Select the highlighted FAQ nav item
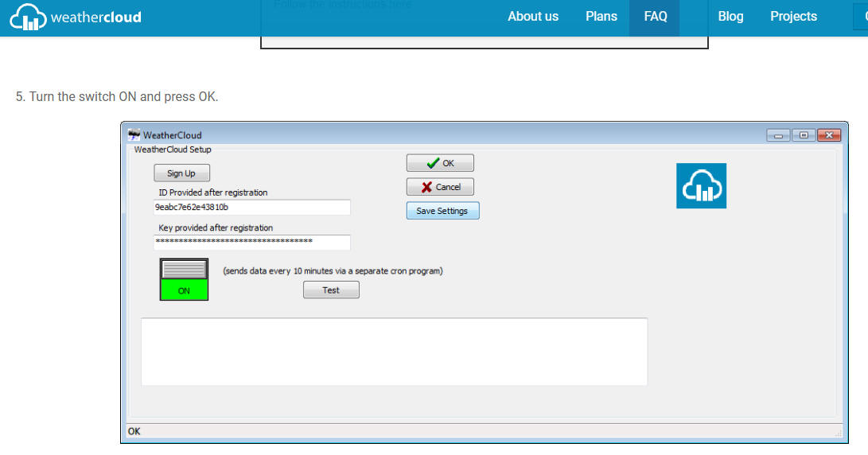Image resolution: width=868 pixels, height=455 pixels. [x=655, y=17]
